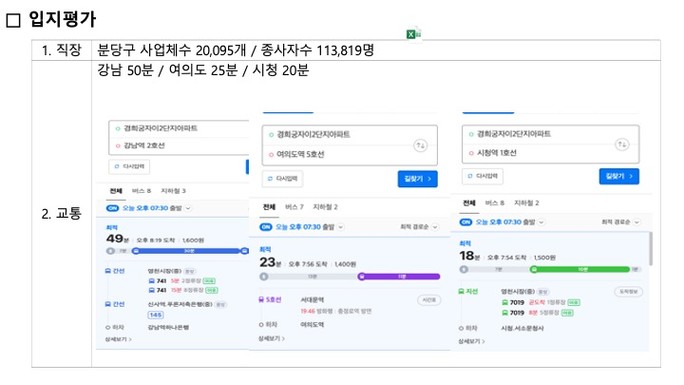Screen dimensions: 684x385
Task: Click the purple 5호선 route progress bar
Action: [x=399, y=276]
